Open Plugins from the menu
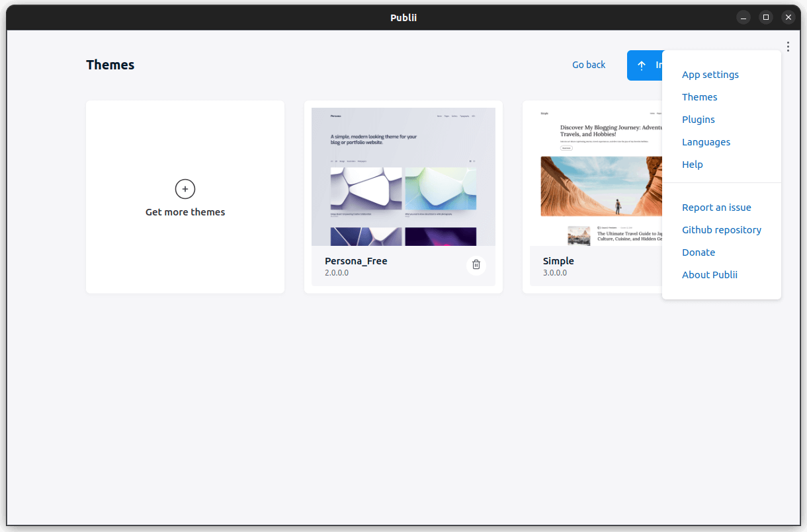Viewport: 807px width, 532px height. pyautogui.click(x=699, y=120)
